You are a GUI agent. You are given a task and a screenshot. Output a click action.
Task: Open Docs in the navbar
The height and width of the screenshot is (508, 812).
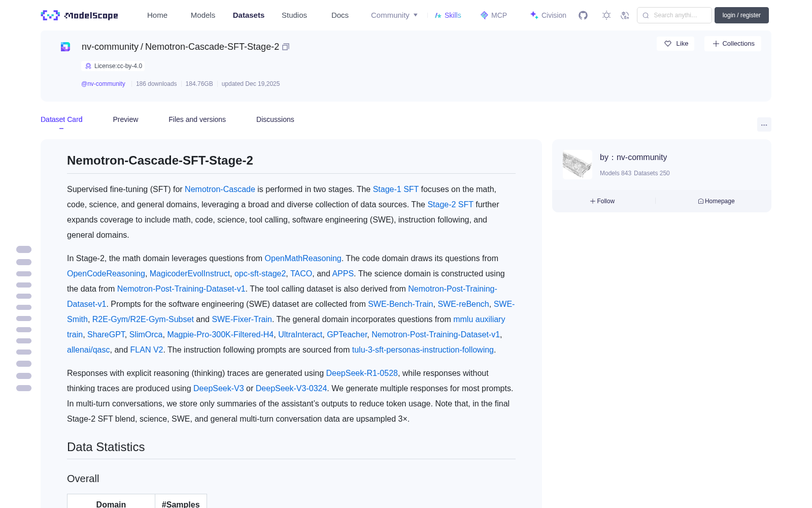coord(340,15)
